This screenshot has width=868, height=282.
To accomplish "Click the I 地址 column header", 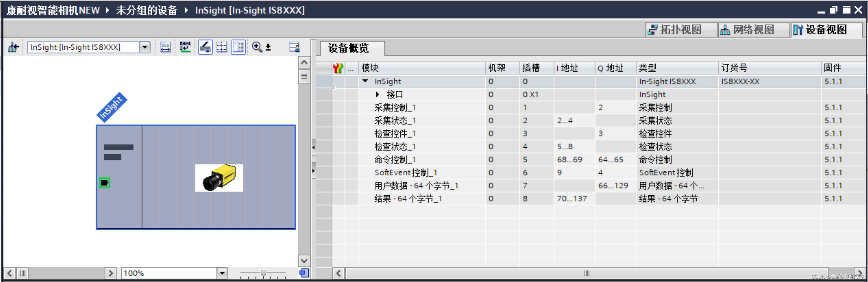I will click(x=575, y=68).
